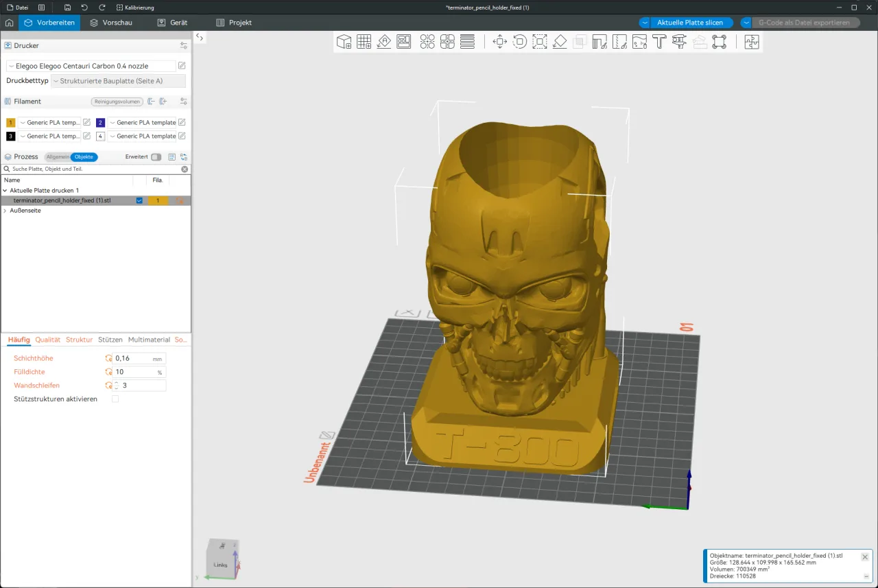Select the Auto-orient tool in toolbar
Viewport: 878px width, 588px height.
(x=384, y=42)
